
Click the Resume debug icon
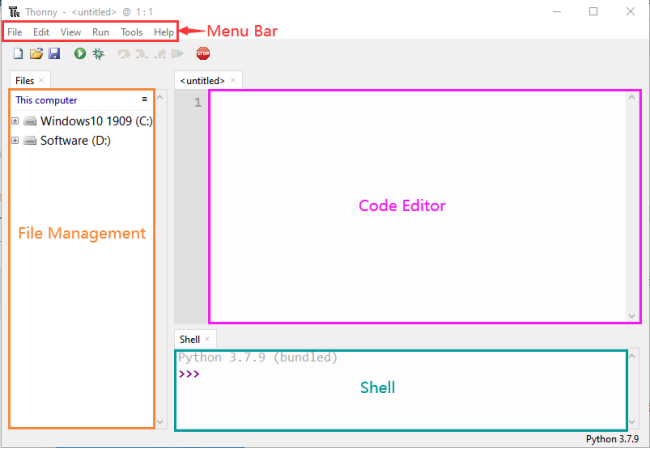tap(178, 53)
